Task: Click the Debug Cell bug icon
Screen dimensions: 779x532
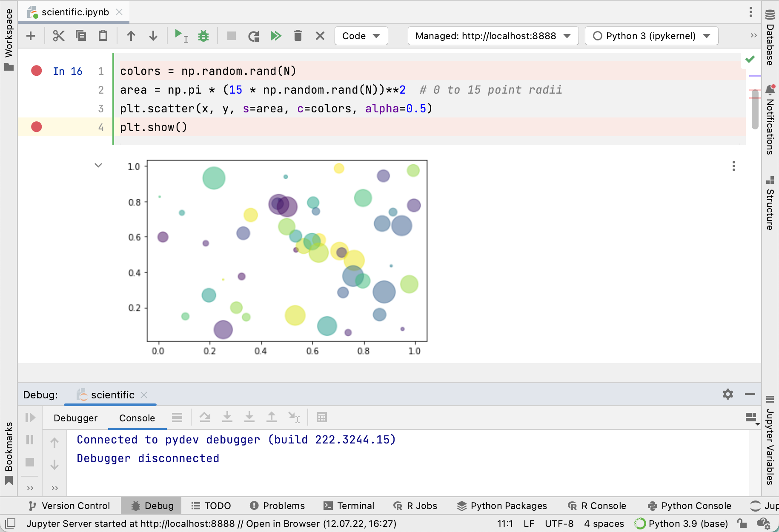Action: click(203, 36)
